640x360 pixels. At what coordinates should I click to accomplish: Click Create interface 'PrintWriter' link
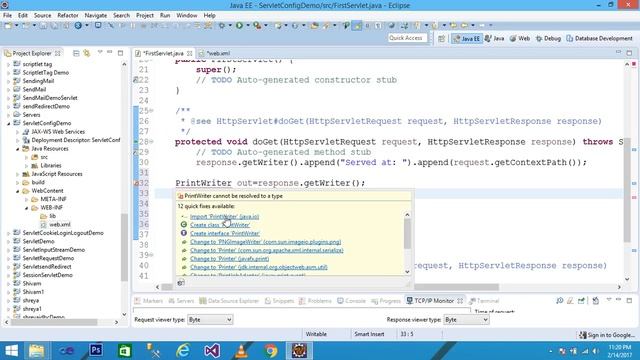(x=225, y=233)
